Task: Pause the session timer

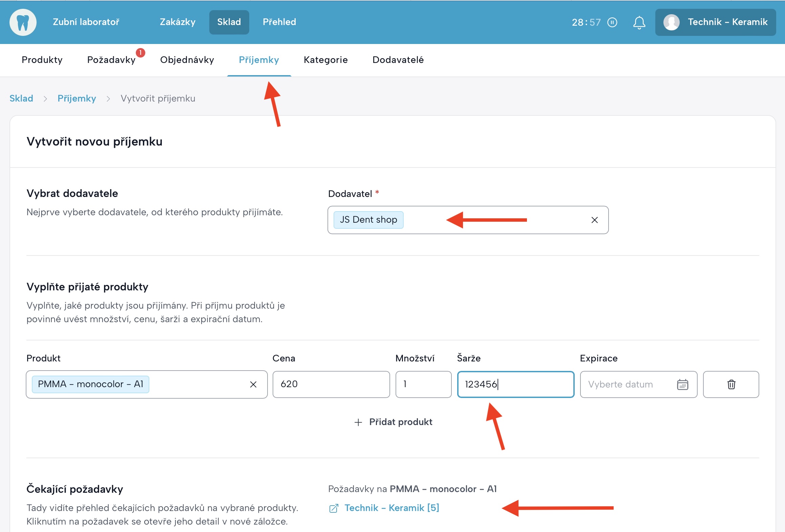Action: pyautogui.click(x=612, y=22)
